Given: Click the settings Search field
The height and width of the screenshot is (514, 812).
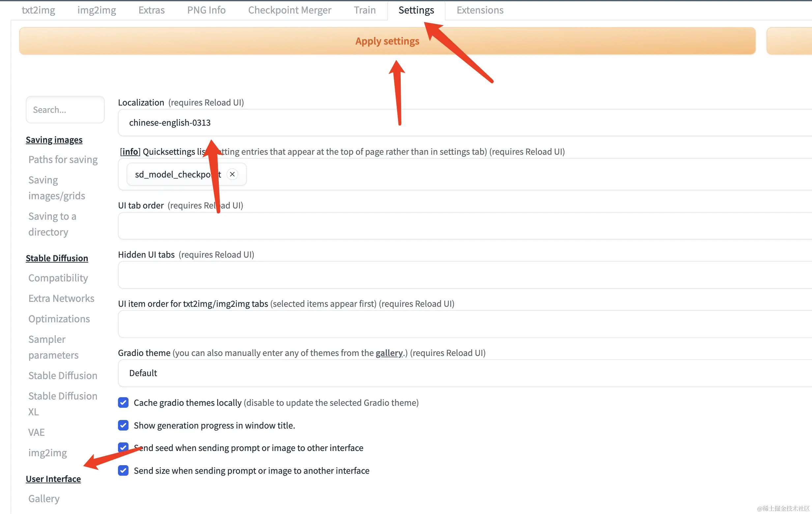Looking at the screenshot, I should click(65, 110).
